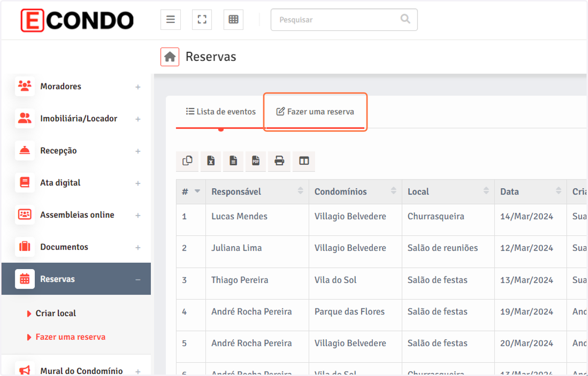Expand Recepção plus sign
588x376 pixels.
click(x=138, y=151)
